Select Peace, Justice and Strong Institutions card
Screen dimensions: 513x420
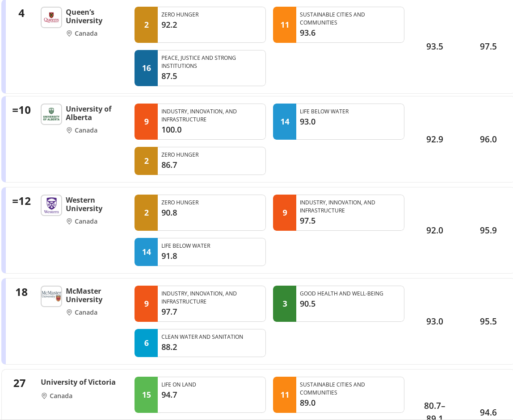coord(200,68)
